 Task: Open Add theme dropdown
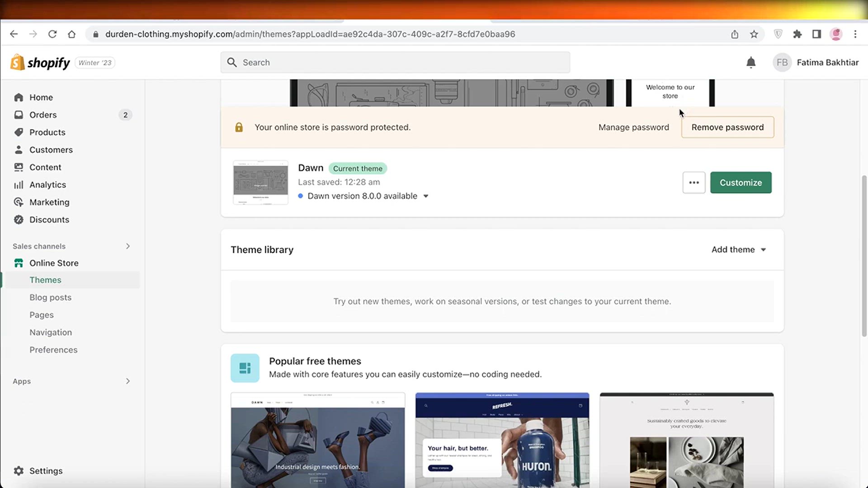(739, 249)
